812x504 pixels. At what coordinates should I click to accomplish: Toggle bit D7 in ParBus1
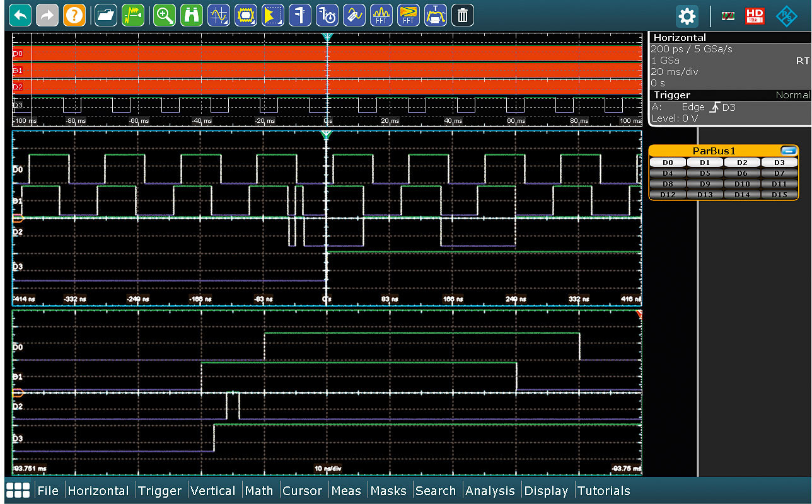779,173
